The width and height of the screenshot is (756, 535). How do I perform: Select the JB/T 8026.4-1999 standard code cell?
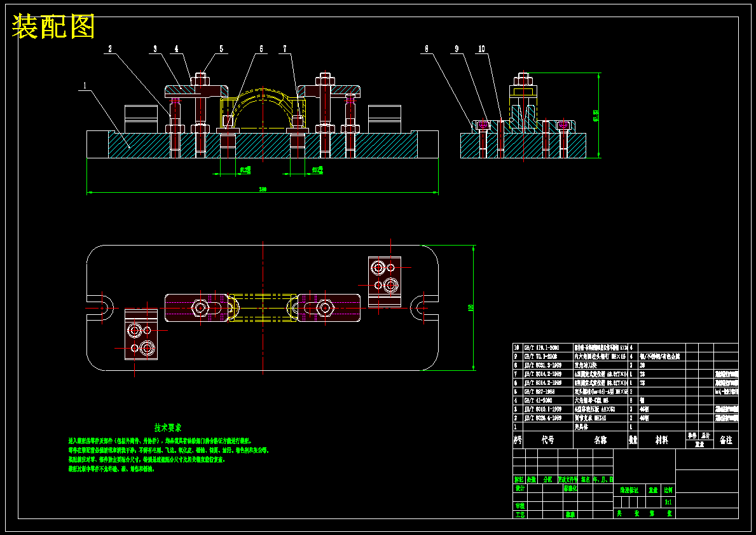[542, 418]
